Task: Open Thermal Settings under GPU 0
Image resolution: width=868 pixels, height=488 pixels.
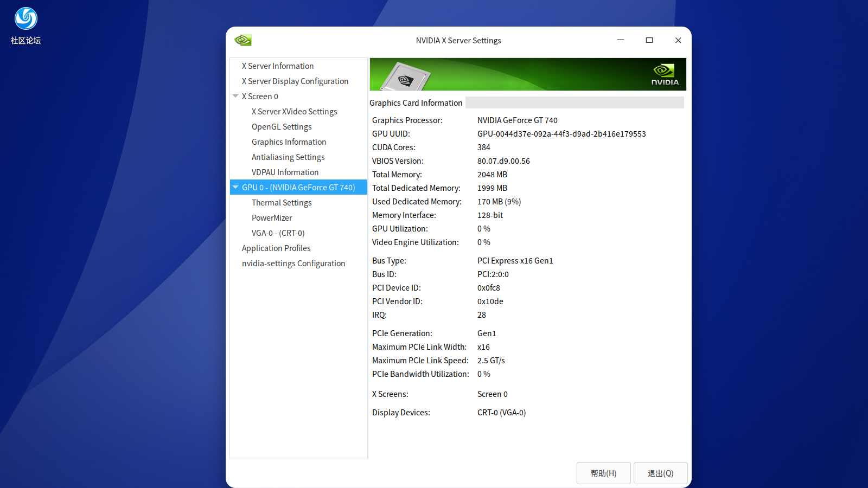Action: click(282, 203)
